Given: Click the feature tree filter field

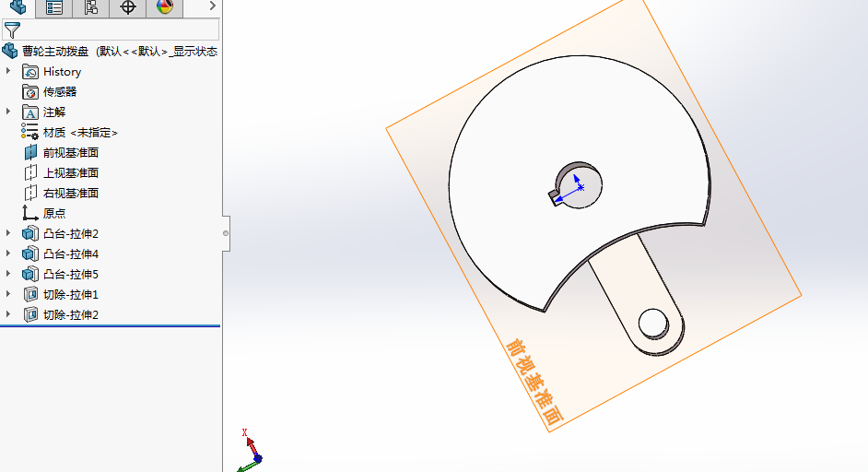Looking at the screenshot, I should click(x=111, y=29).
